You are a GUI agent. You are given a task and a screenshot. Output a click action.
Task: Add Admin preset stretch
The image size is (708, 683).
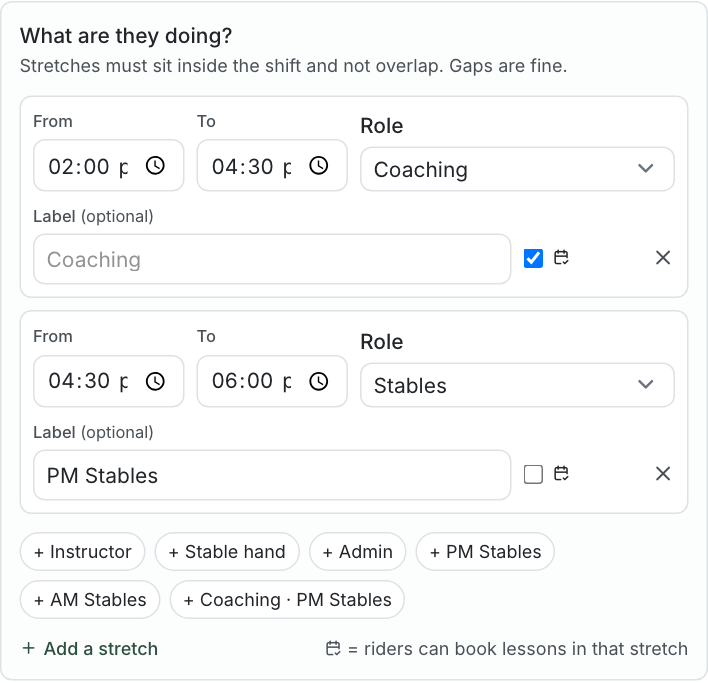(358, 552)
